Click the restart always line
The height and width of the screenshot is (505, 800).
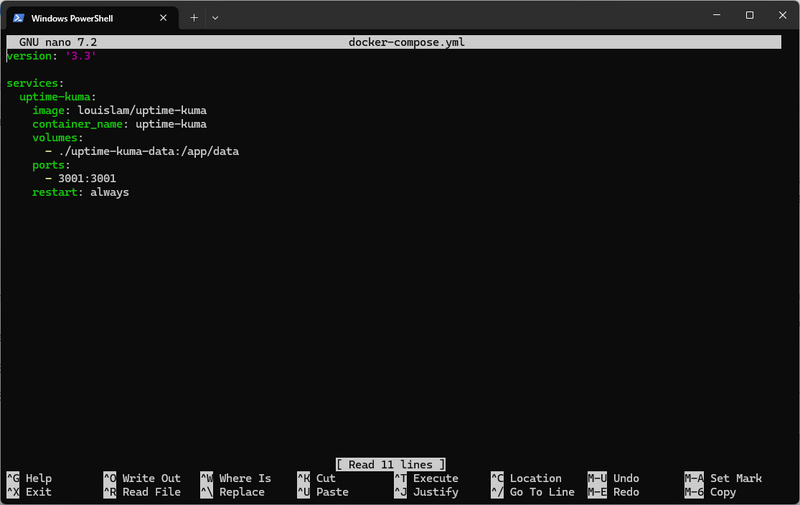(80, 192)
